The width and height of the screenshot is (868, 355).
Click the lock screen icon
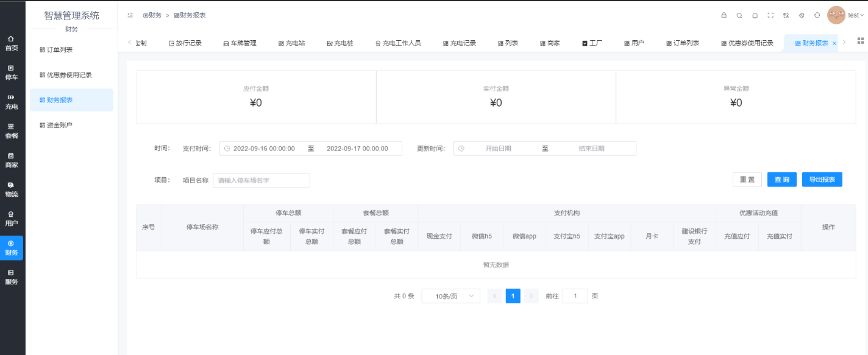(724, 15)
